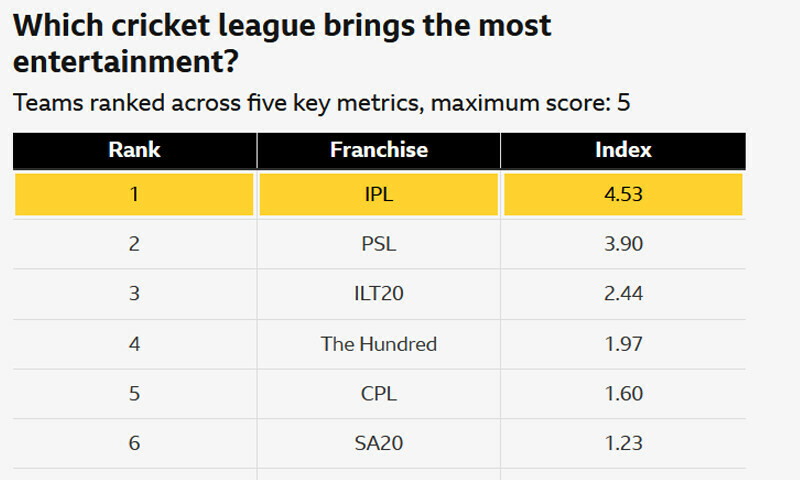Click the 1.23 index value

[622, 443]
